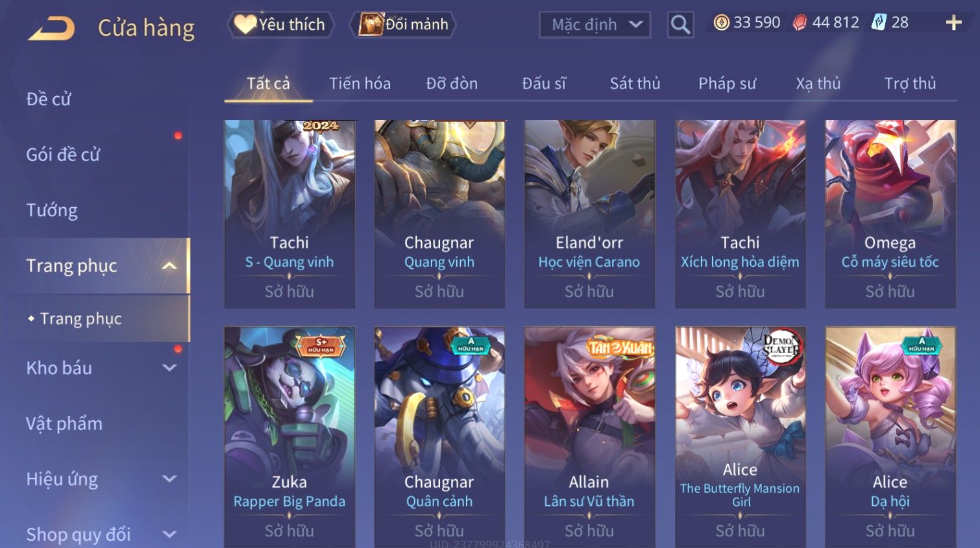
Task: Open Đổi mảnh chest exchange
Action: 403,25
